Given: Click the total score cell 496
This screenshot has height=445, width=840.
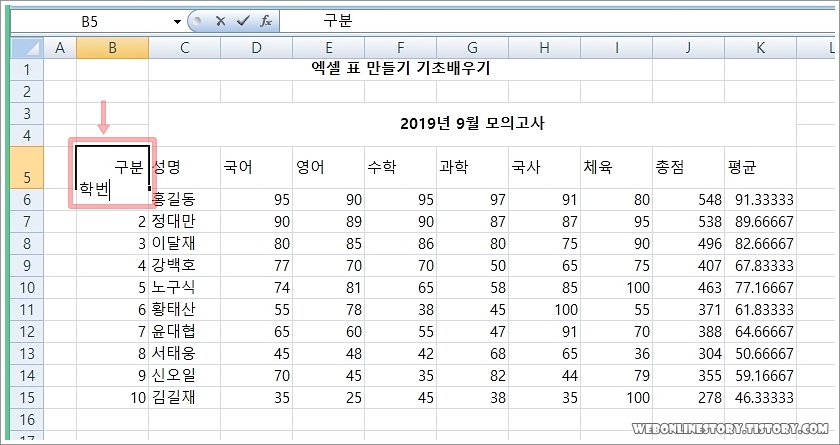Looking at the screenshot, I should click(x=688, y=243).
